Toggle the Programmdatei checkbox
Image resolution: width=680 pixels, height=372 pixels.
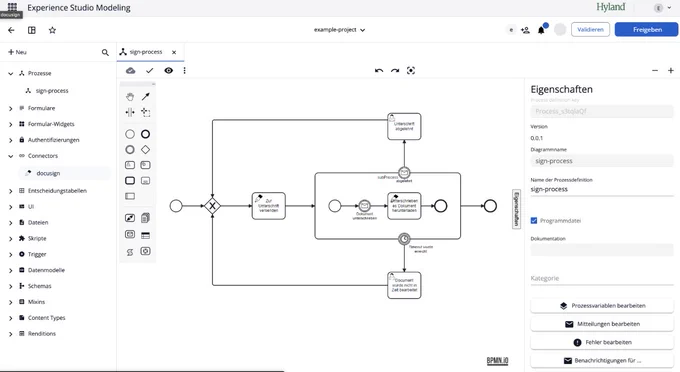tap(534, 221)
